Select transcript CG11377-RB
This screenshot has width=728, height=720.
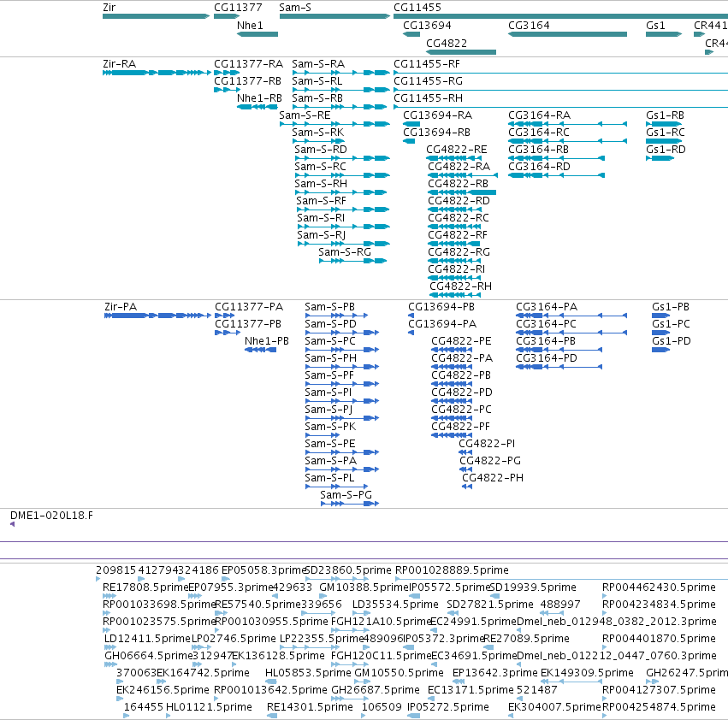[227, 90]
